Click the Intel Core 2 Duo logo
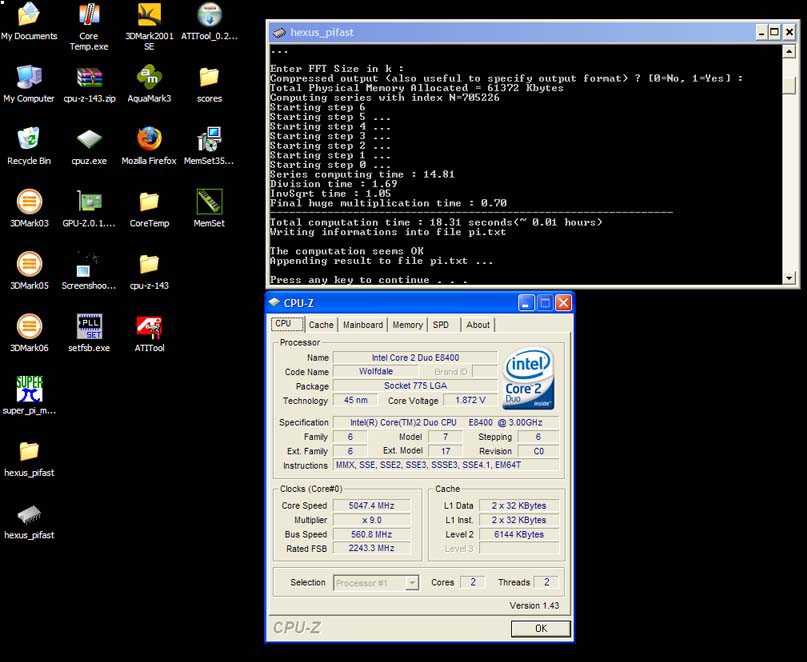 pos(528,378)
